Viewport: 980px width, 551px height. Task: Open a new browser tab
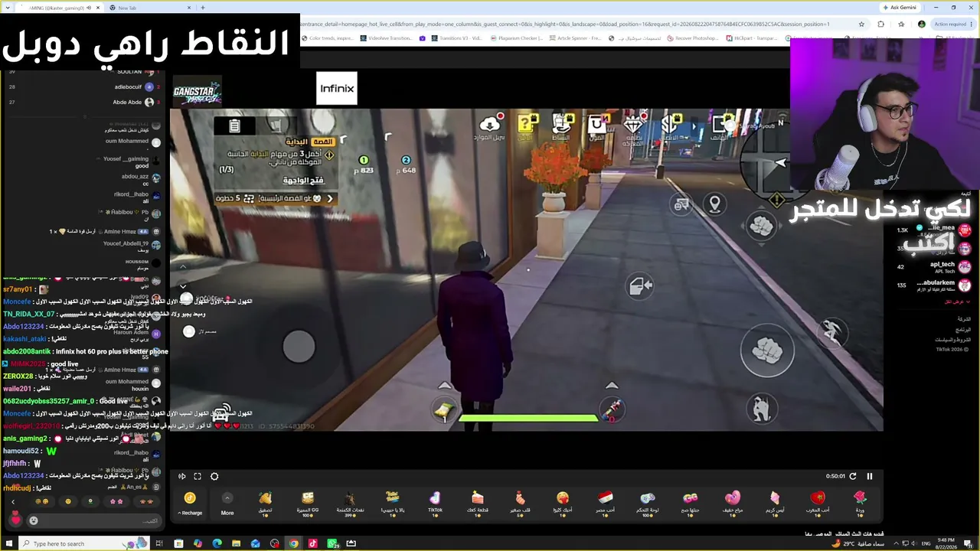click(203, 8)
